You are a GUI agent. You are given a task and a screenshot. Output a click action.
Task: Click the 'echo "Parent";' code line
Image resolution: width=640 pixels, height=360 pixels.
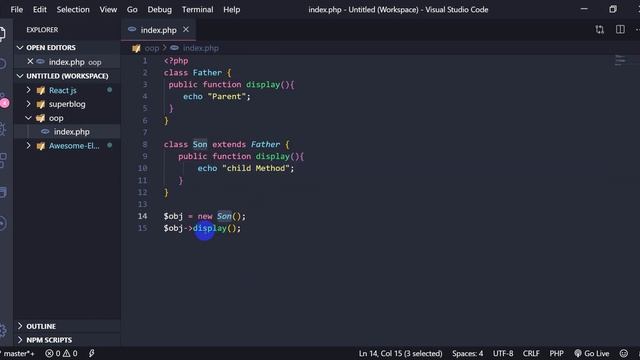click(217, 96)
